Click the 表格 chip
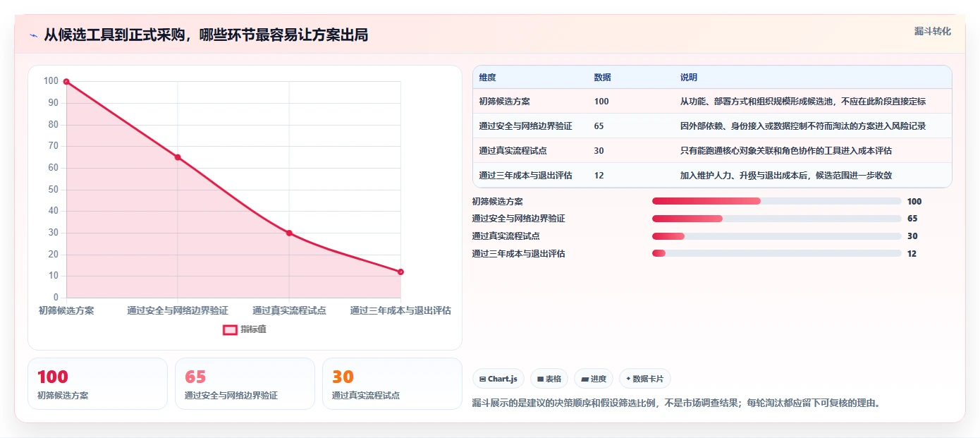Viewport: 980px width, 438px height. click(x=549, y=379)
